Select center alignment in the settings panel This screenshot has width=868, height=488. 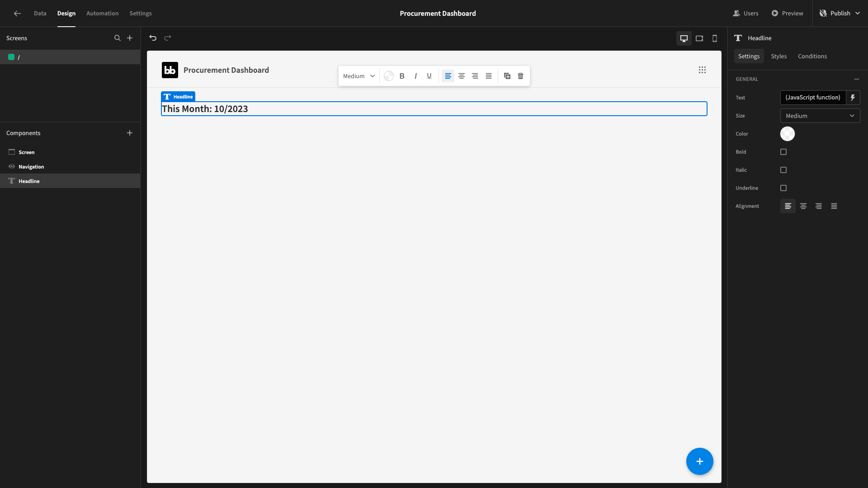pyautogui.click(x=803, y=206)
